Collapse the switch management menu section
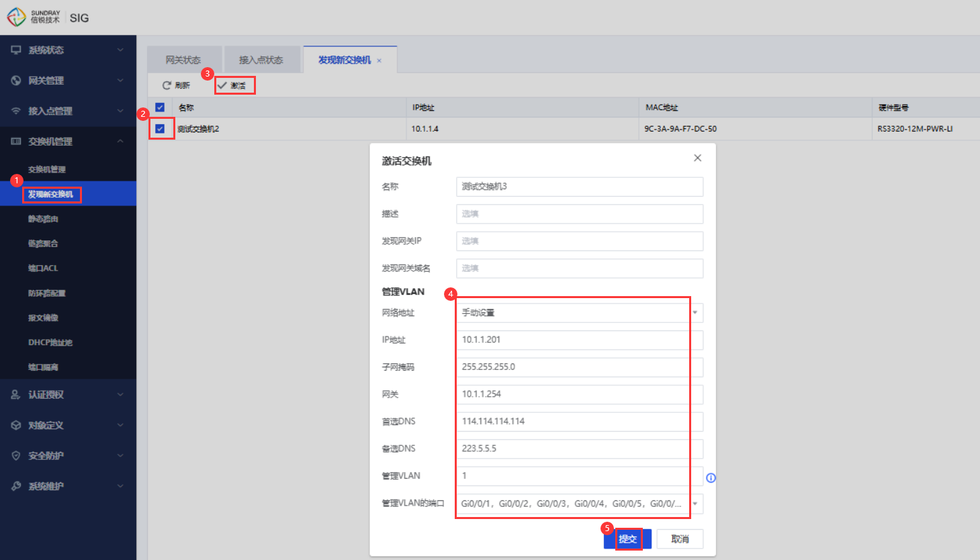The image size is (980, 560). click(x=120, y=142)
